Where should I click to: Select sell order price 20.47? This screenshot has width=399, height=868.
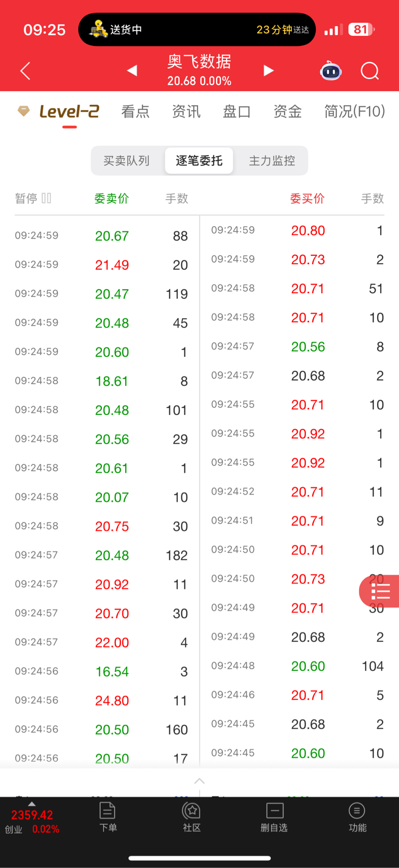click(x=112, y=294)
